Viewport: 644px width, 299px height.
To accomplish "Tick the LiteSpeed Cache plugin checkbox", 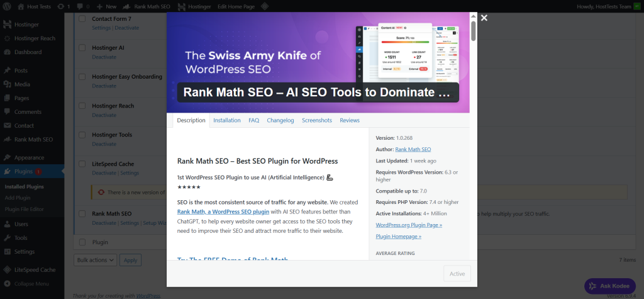I will pos(82,164).
